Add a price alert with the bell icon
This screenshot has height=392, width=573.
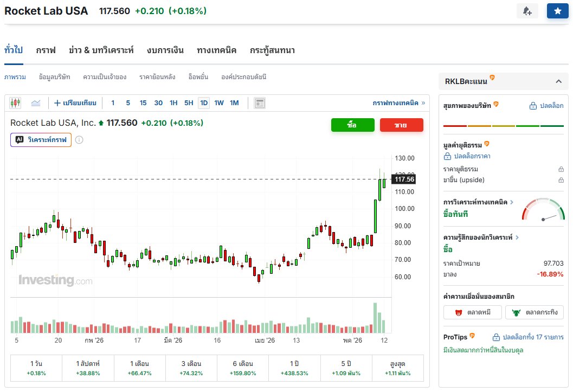coord(527,11)
